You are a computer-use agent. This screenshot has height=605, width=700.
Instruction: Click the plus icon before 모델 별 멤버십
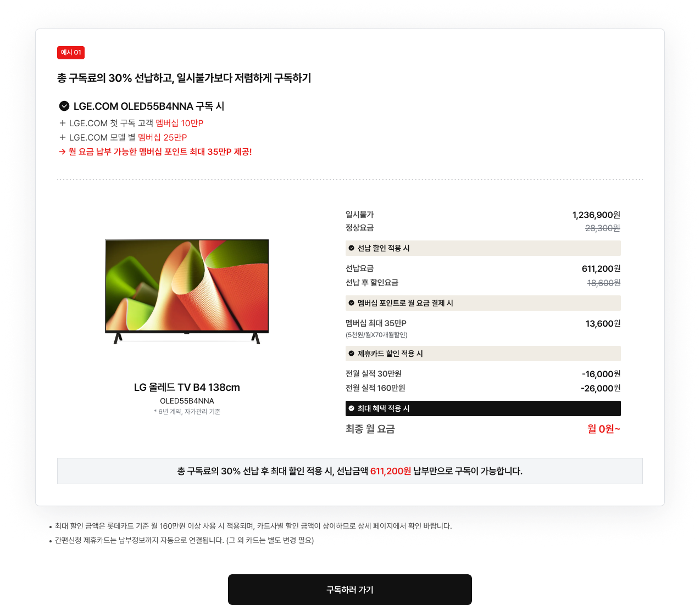pos(63,137)
